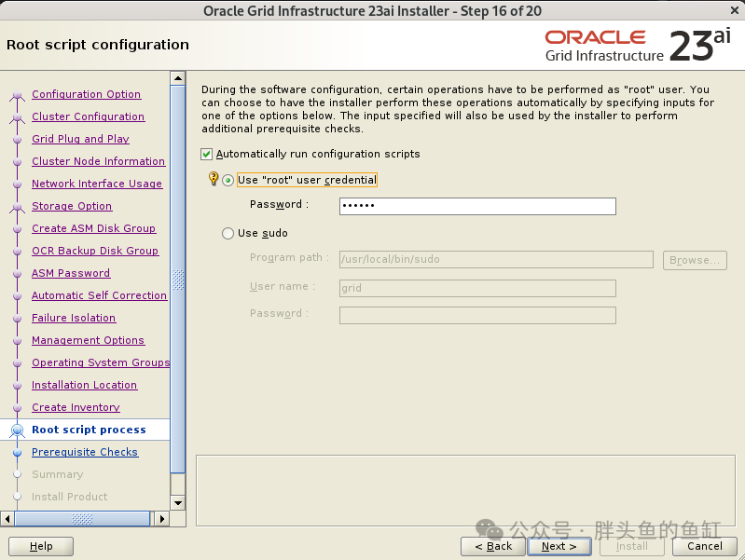Click the hint lightbulb icon beside root credential

pos(214,179)
